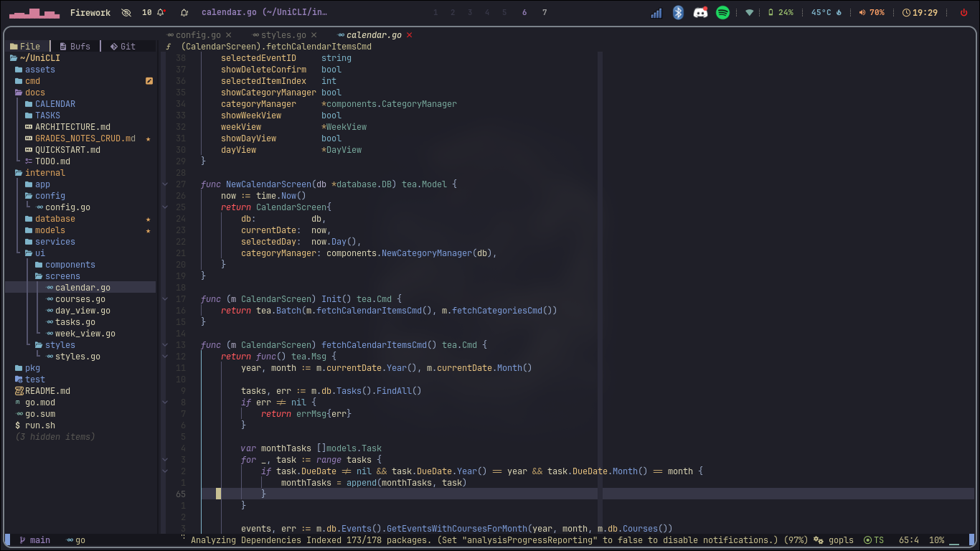The height and width of the screenshot is (551, 980).
Task: Click the 70% volume indicator
Action: tap(872, 11)
